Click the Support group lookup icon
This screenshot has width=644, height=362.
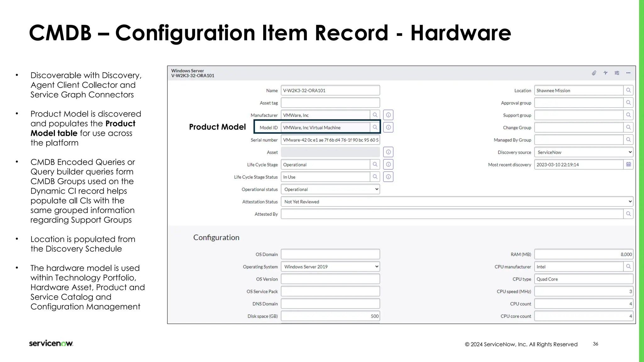[628, 115]
